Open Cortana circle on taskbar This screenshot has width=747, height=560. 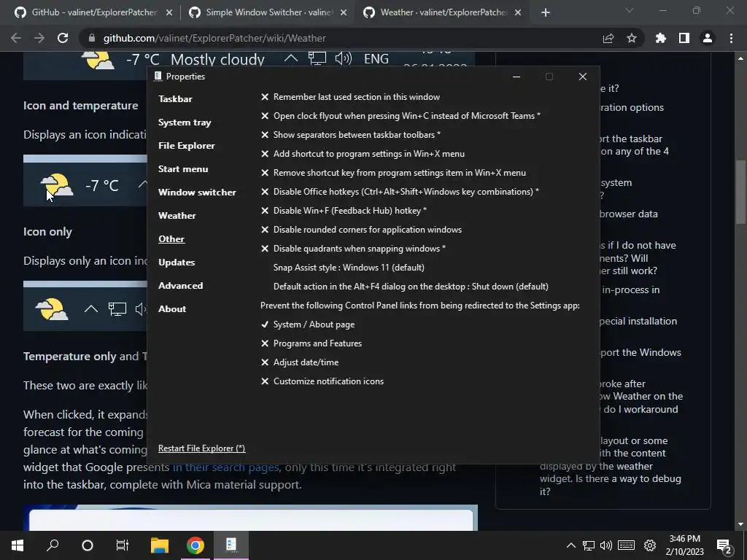click(x=88, y=545)
